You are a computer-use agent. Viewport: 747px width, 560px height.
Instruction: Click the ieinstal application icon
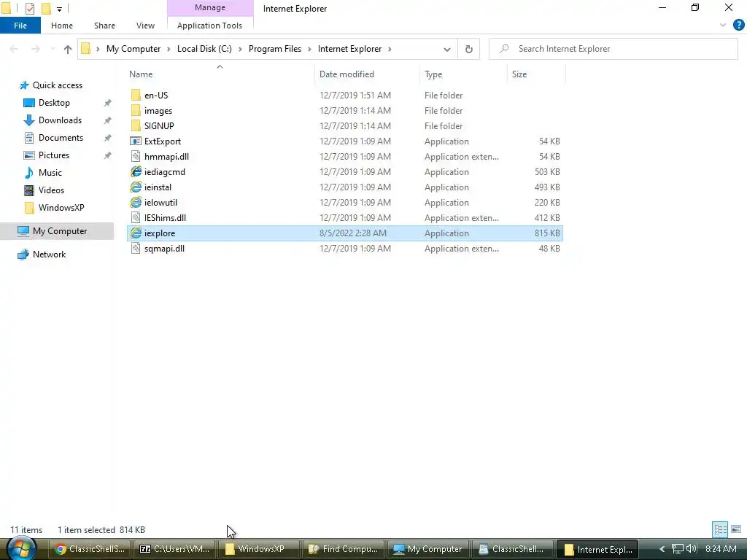(x=136, y=187)
